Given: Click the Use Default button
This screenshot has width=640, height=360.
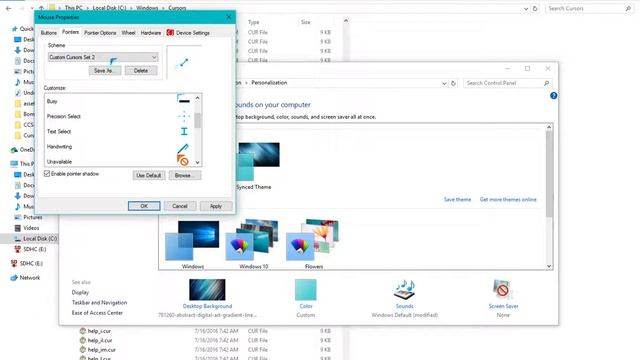Looking at the screenshot, I should point(149,176).
